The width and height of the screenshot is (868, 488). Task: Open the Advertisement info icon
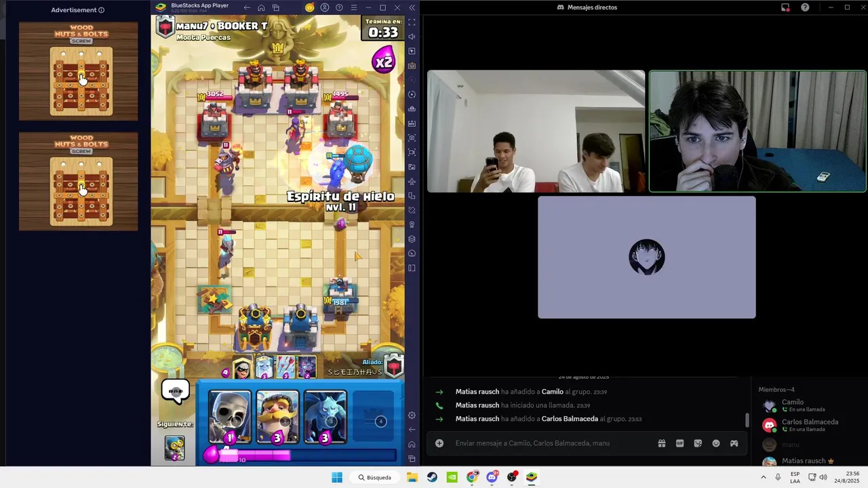point(102,10)
